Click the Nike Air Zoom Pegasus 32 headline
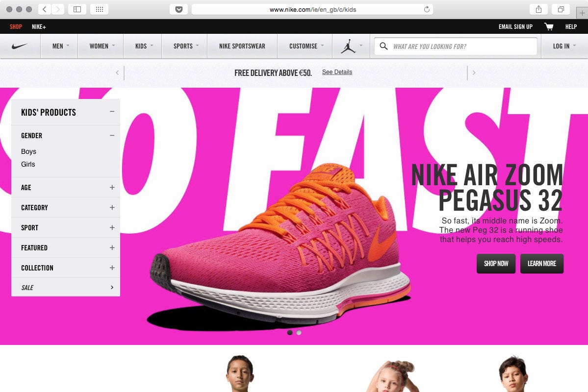The image size is (588, 392). click(487, 187)
